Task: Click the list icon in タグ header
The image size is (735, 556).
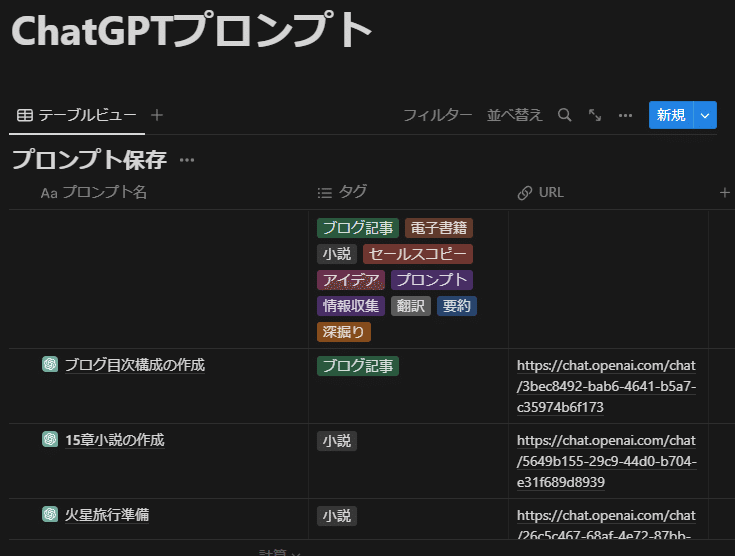Action: click(x=324, y=193)
